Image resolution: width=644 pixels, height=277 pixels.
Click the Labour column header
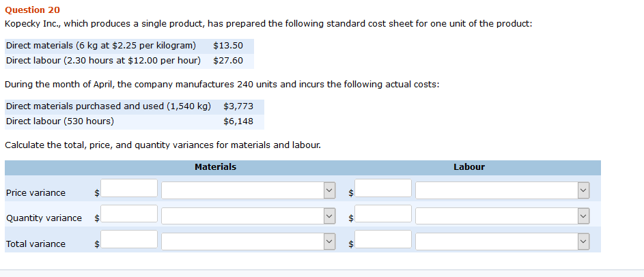pyautogui.click(x=469, y=167)
